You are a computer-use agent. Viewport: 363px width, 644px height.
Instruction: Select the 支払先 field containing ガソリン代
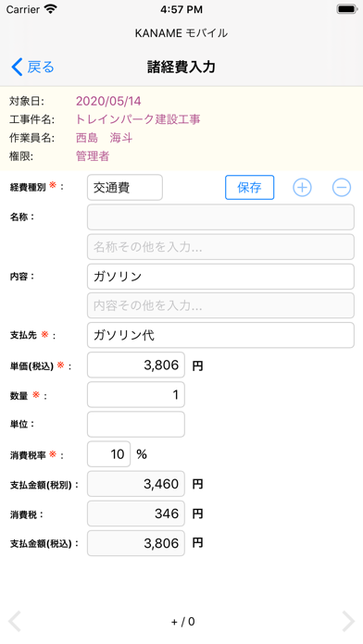220,335
